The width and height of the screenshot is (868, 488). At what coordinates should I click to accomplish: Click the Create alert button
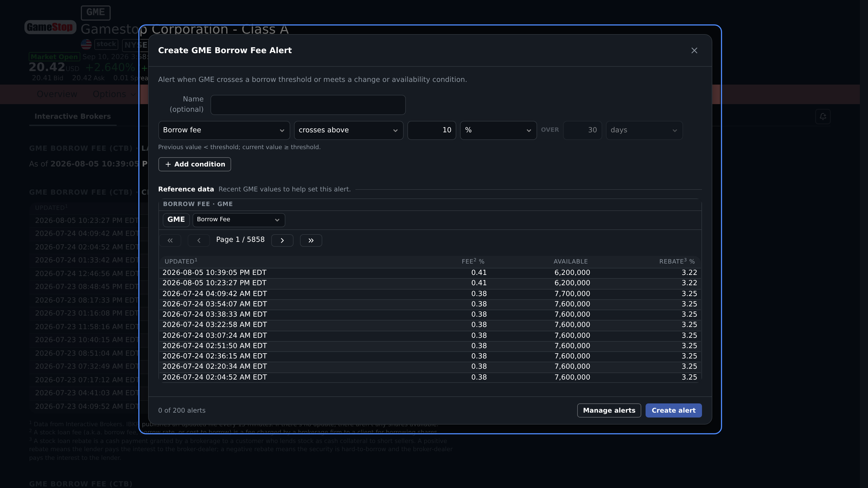(674, 410)
